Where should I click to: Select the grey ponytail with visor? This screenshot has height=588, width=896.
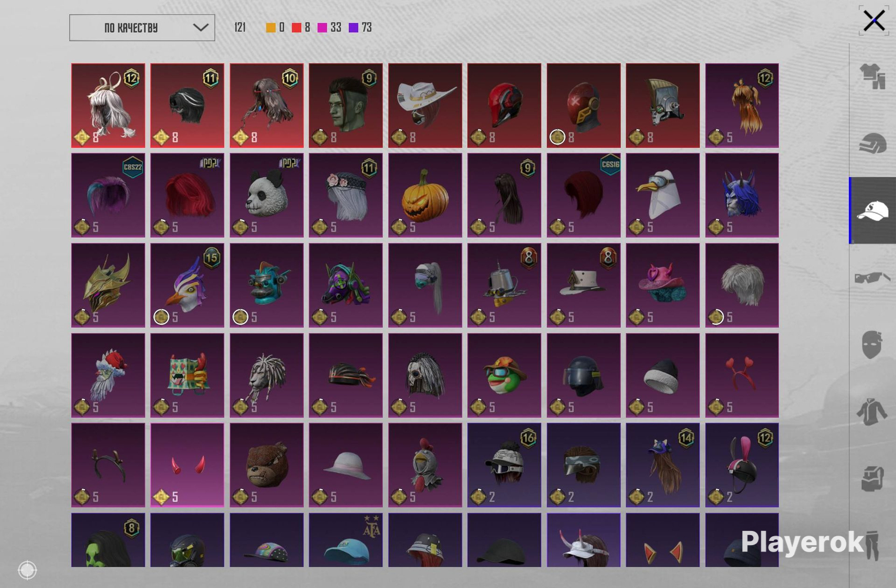(x=425, y=285)
